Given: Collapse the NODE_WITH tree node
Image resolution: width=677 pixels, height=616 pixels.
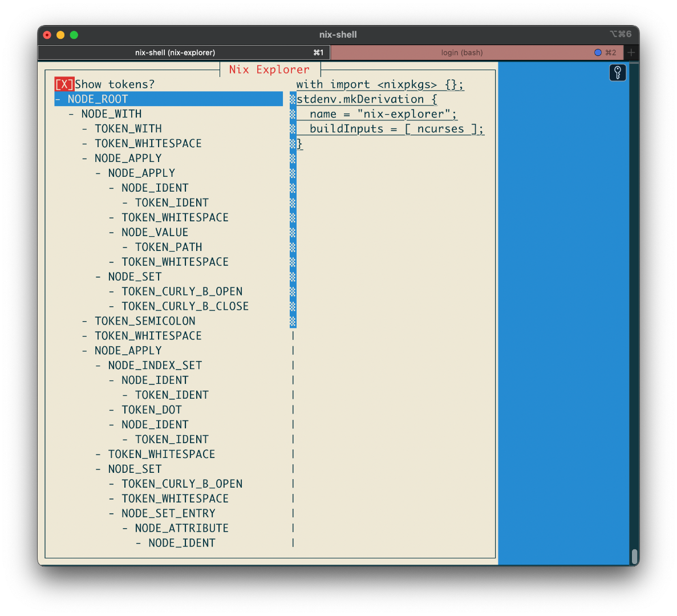Looking at the screenshot, I should click(x=71, y=114).
